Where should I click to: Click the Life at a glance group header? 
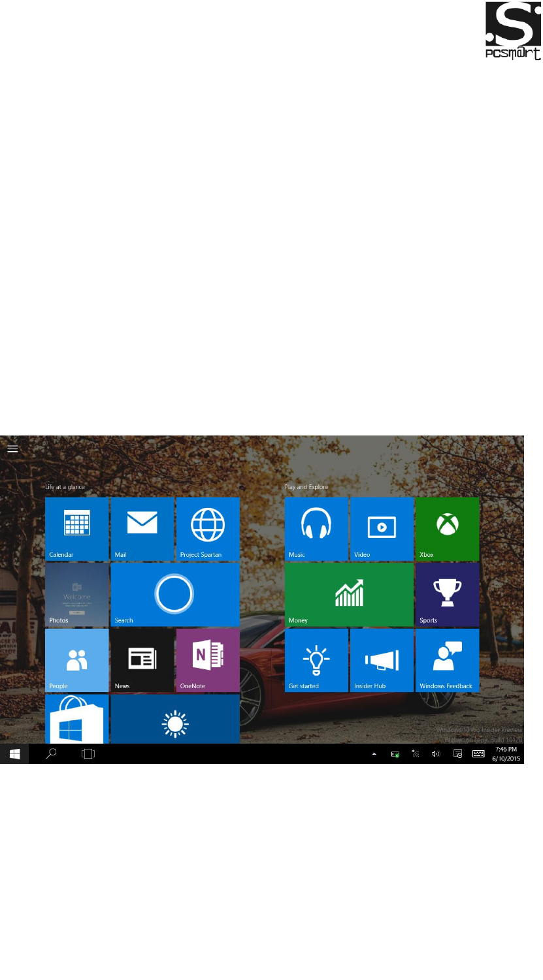[x=65, y=487]
